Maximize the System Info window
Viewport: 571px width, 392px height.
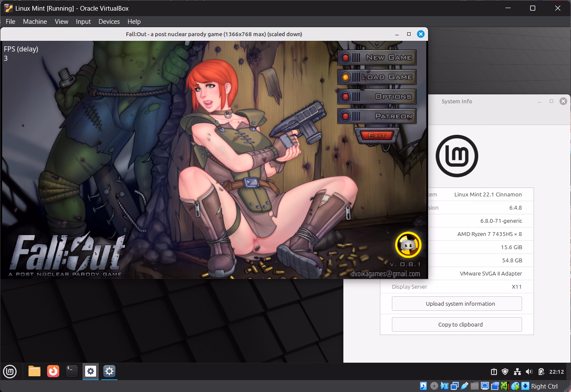[x=551, y=101]
